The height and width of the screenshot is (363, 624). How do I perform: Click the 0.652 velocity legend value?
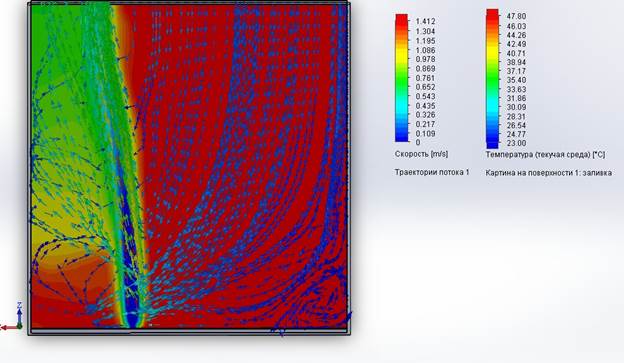(x=425, y=87)
